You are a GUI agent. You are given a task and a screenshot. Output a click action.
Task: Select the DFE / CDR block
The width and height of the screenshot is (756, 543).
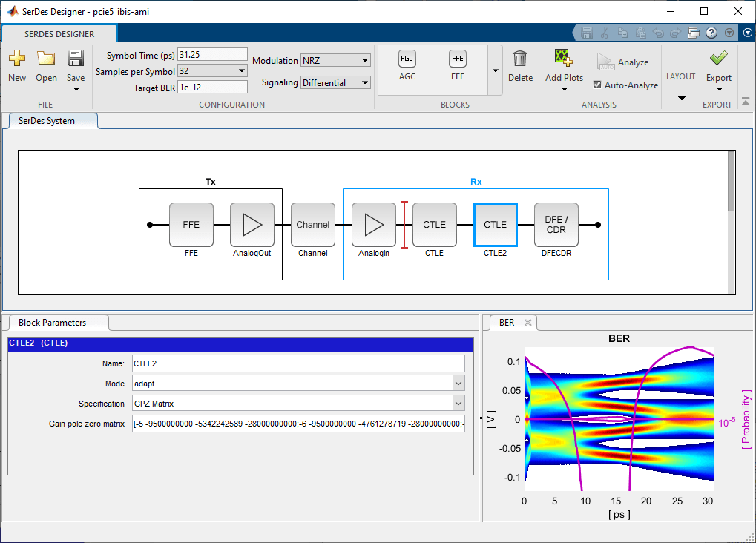pyautogui.click(x=556, y=225)
